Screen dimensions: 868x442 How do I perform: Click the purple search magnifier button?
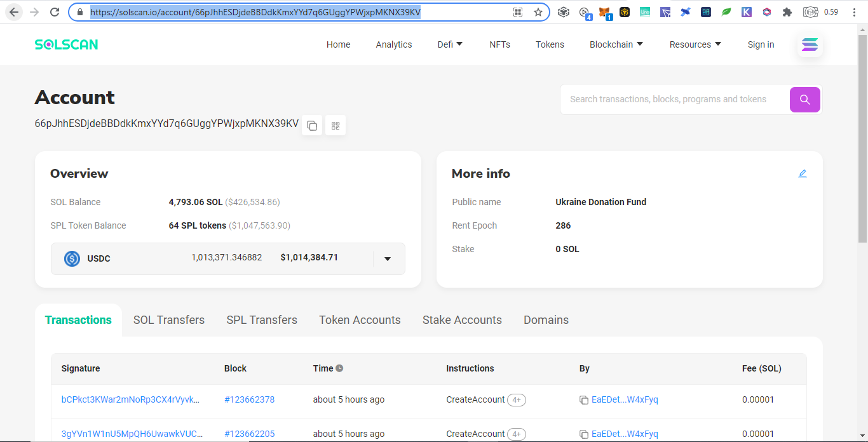point(805,100)
